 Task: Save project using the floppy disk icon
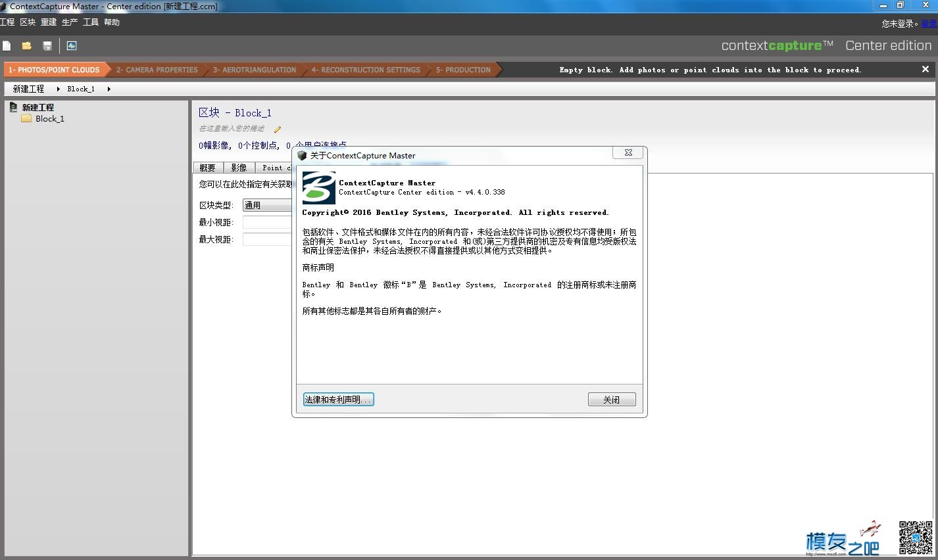47,45
